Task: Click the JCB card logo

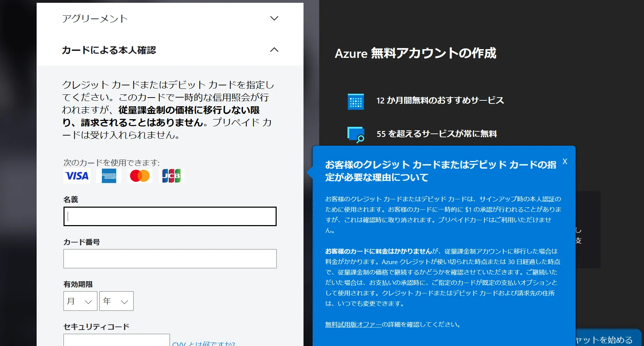Action: tap(171, 176)
